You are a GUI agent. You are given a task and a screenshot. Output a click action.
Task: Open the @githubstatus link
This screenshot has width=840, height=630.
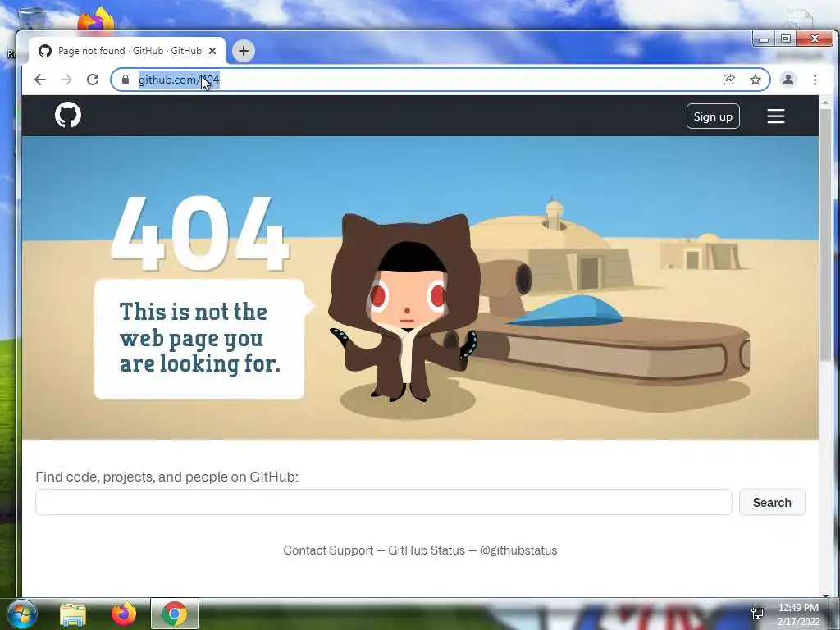[518, 550]
